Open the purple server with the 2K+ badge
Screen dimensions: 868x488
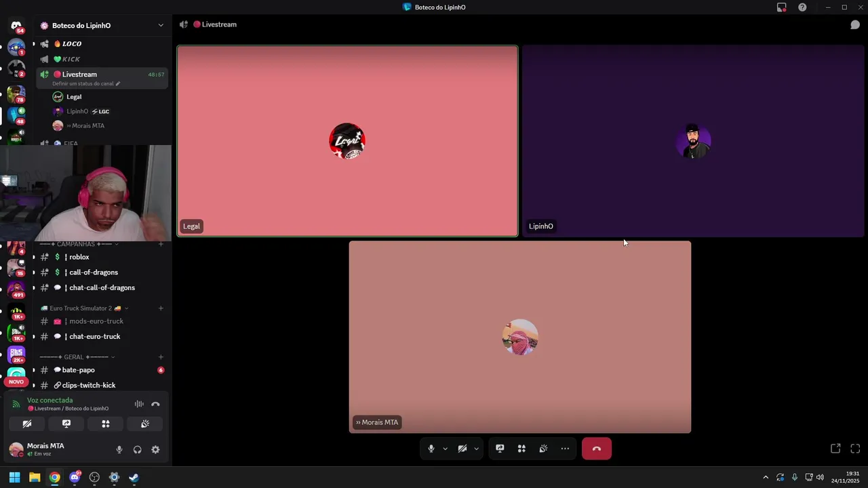(x=16, y=354)
